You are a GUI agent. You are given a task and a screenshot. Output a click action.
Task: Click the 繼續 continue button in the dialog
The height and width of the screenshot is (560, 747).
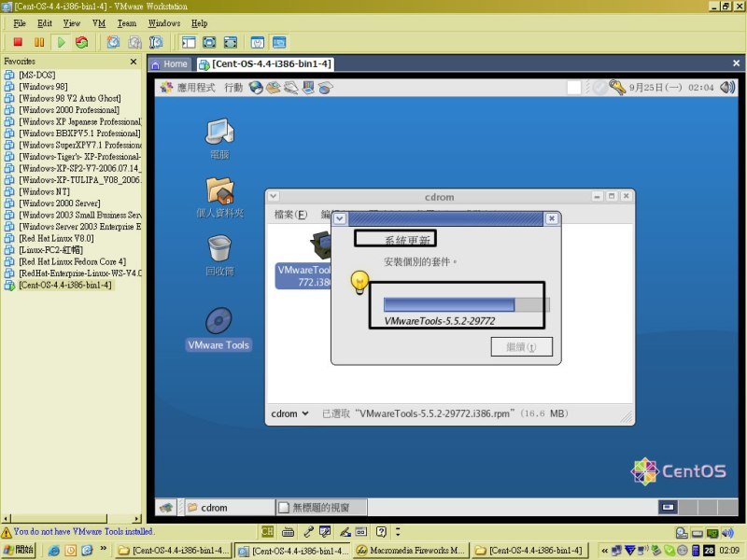tap(522, 346)
